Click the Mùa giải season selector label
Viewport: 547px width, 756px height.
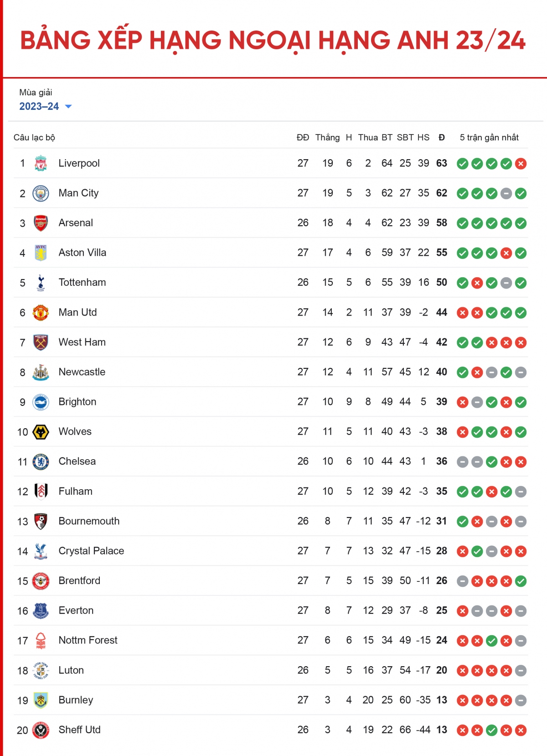tap(36, 93)
